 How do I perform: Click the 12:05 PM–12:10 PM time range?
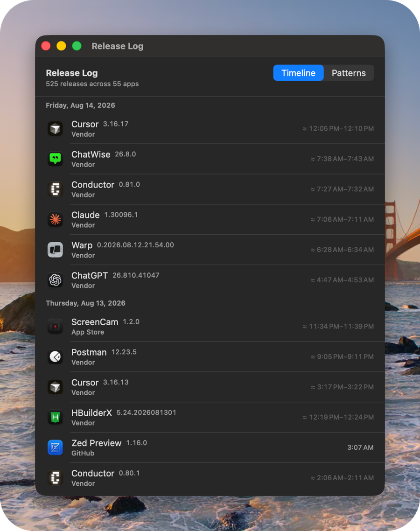point(338,129)
